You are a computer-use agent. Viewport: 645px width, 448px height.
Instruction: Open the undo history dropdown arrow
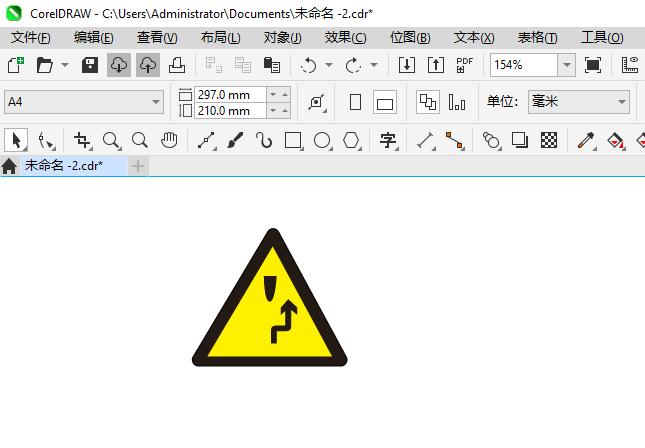[329, 65]
